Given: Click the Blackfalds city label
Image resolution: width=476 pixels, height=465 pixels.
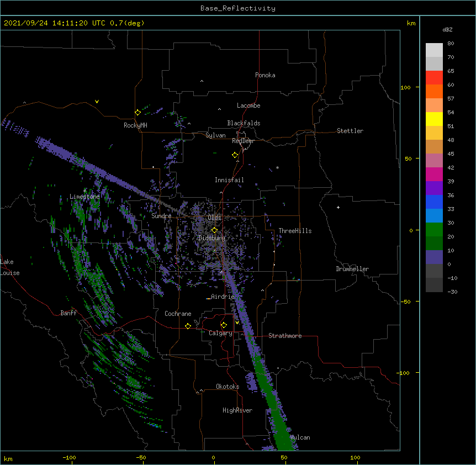Looking at the screenshot, I should pyautogui.click(x=244, y=123).
